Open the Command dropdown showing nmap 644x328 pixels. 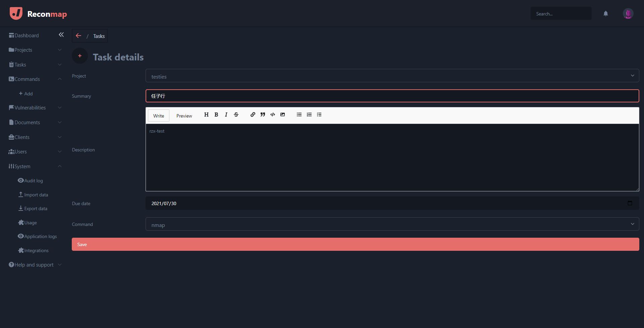392,224
